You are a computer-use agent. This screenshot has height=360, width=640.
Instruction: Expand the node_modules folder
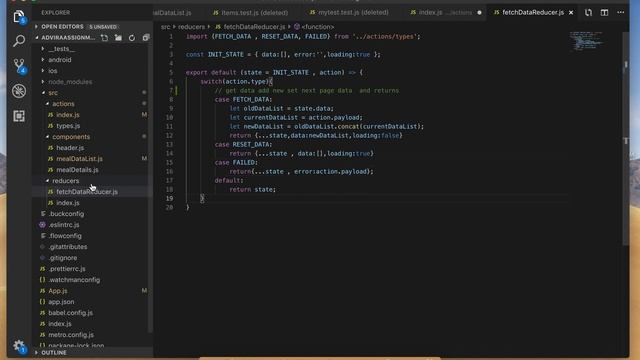[70, 82]
